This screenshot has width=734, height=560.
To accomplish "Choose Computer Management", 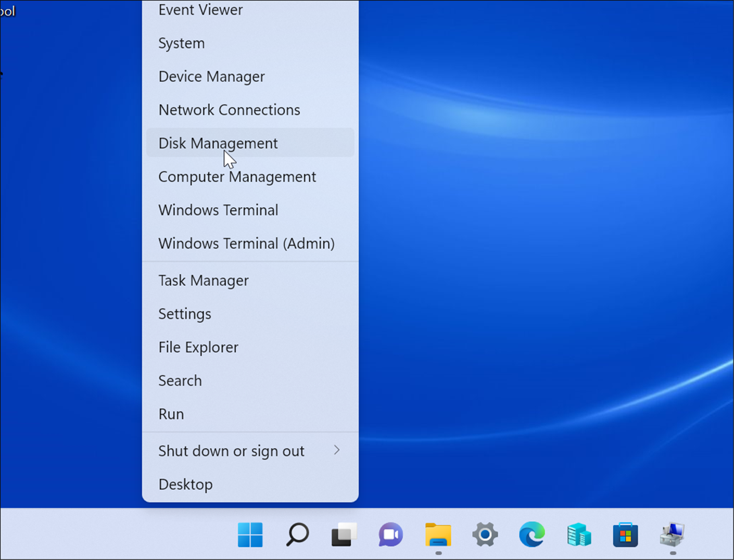I will [237, 176].
